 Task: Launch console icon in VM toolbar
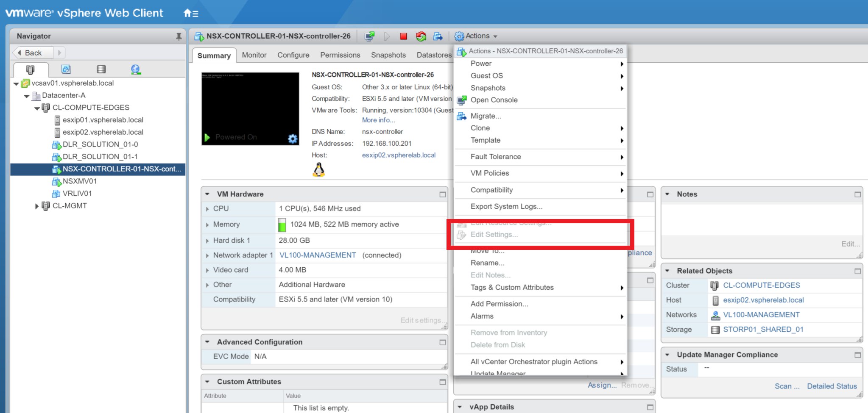[370, 36]
